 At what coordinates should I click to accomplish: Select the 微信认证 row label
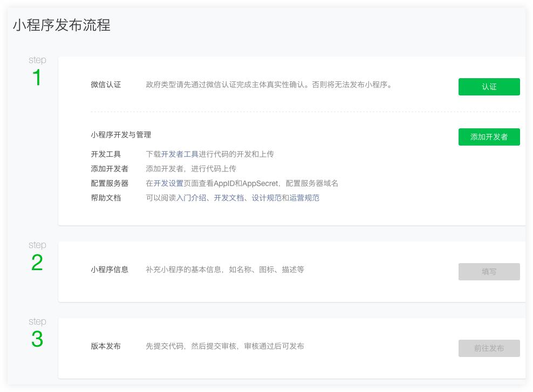105,86
